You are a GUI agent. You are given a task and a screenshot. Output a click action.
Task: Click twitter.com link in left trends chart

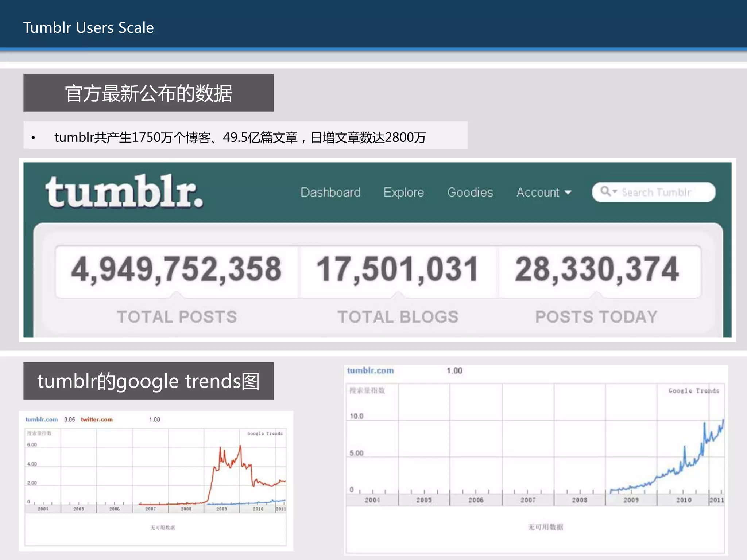tap(97, 419)
